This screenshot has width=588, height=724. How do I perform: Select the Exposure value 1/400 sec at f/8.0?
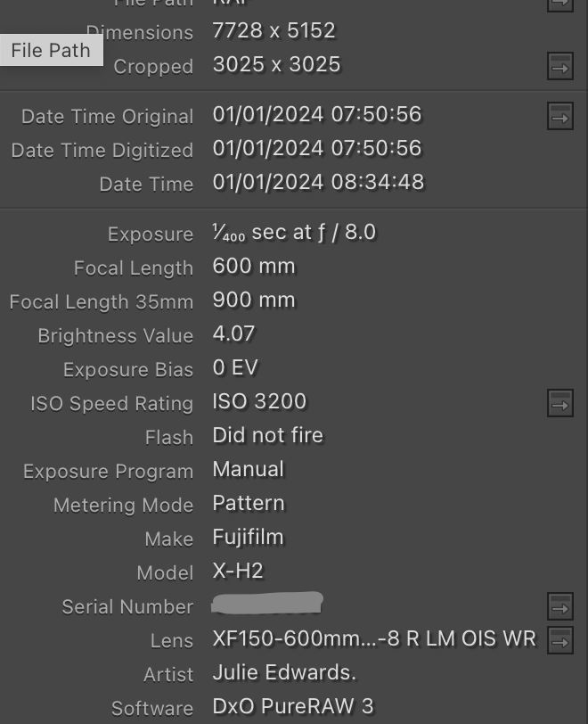pos(294,233)
